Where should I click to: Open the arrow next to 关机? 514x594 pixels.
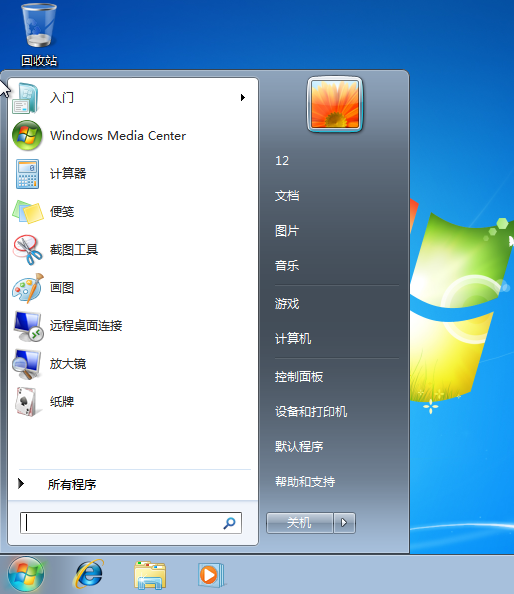coord(344,523)
